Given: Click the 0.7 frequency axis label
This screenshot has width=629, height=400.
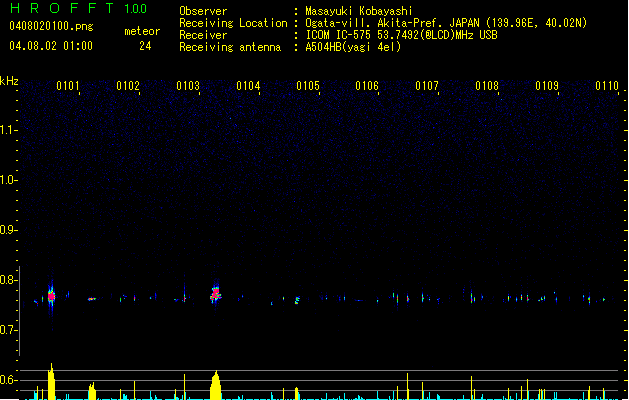Looking at the screenshot, I should click(x=9, y=330).
